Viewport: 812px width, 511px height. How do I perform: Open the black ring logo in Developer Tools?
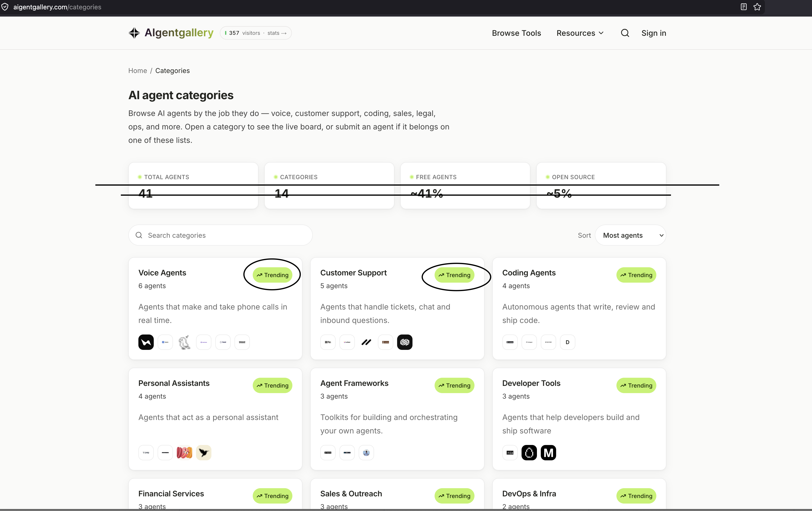(x=529, y=453)
